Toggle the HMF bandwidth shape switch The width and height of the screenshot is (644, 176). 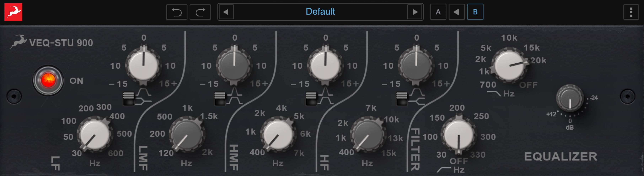click(311, 99)
